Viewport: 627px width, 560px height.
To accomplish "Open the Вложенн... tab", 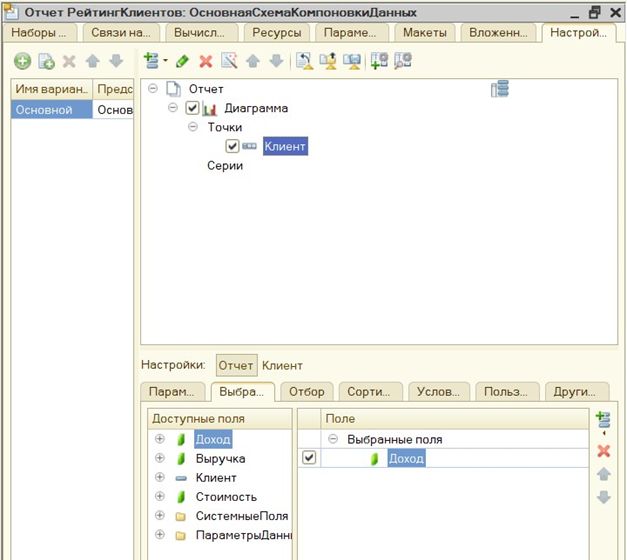I will tap(498, 33).
